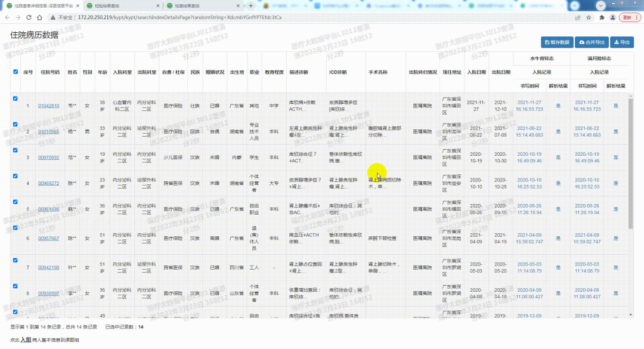The image size is (644, 349).
Task: Bookmark this page with star icon
Action: point(589,18)
